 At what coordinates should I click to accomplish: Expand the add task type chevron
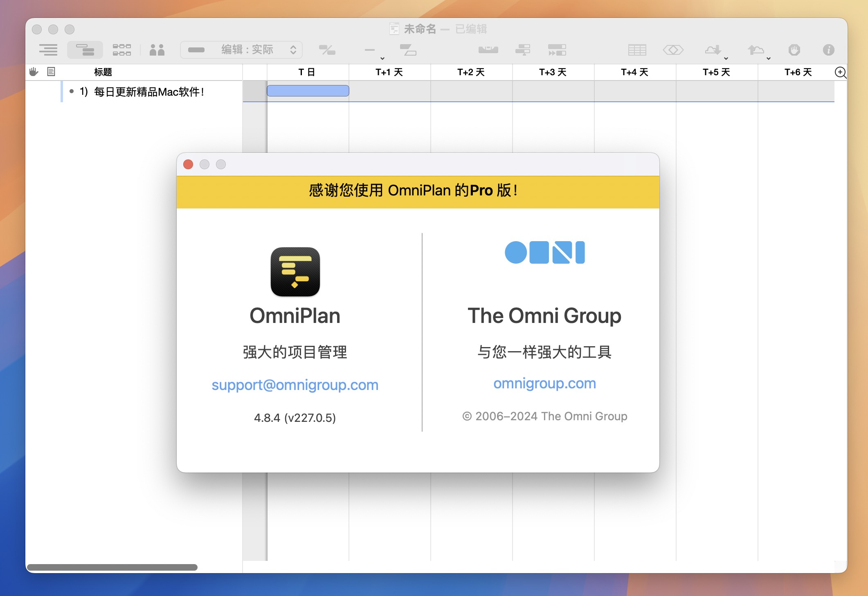click(382, 58)
